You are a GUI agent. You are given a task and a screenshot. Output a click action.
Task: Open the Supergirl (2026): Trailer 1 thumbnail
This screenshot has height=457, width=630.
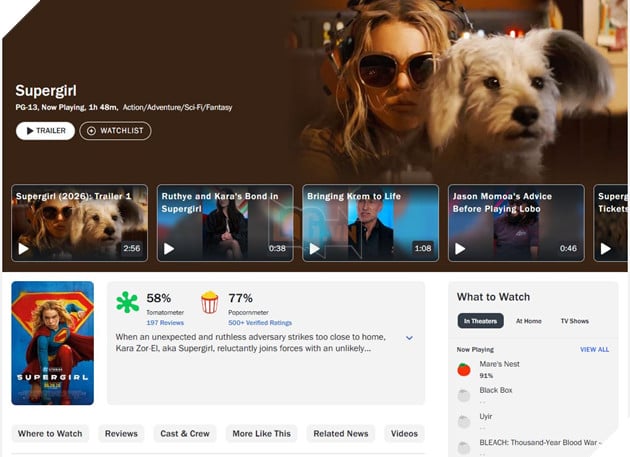pyautogui.click(x=80, y=223)
